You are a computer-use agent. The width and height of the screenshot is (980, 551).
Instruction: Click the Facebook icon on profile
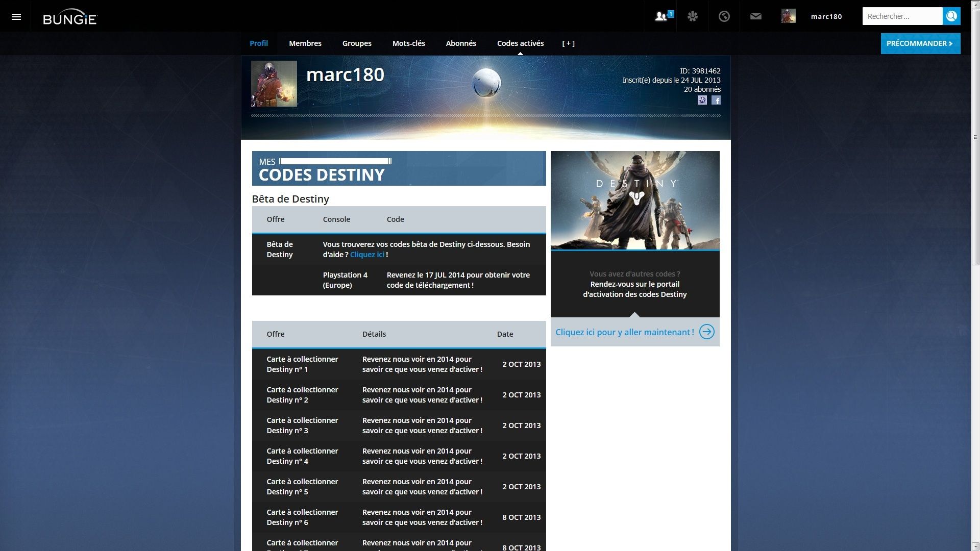point(716,100)
